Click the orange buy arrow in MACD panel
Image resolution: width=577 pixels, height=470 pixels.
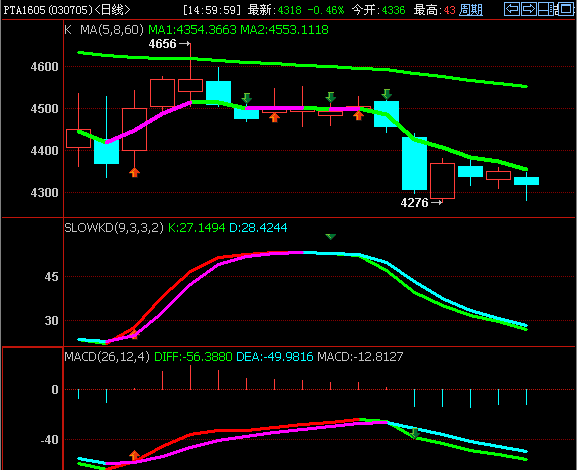coord(134,456)
